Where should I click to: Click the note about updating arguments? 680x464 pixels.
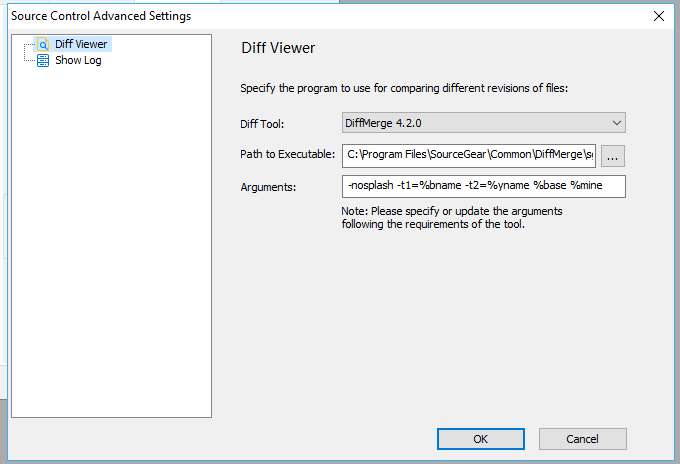pos(451,218)
